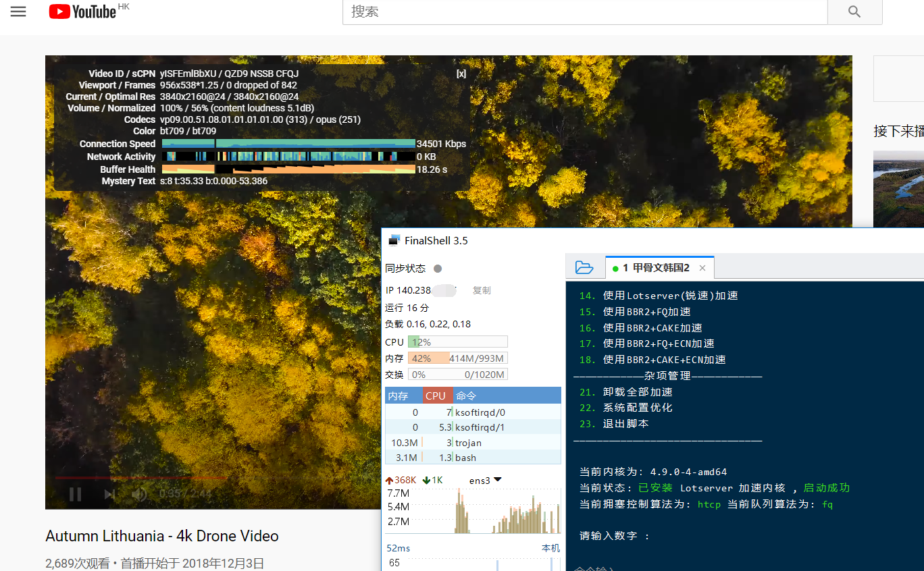Image resolution: width=924 pixels, height=571 pixels.
Task: Skip to the next video
Action: [x=109, y=494]
